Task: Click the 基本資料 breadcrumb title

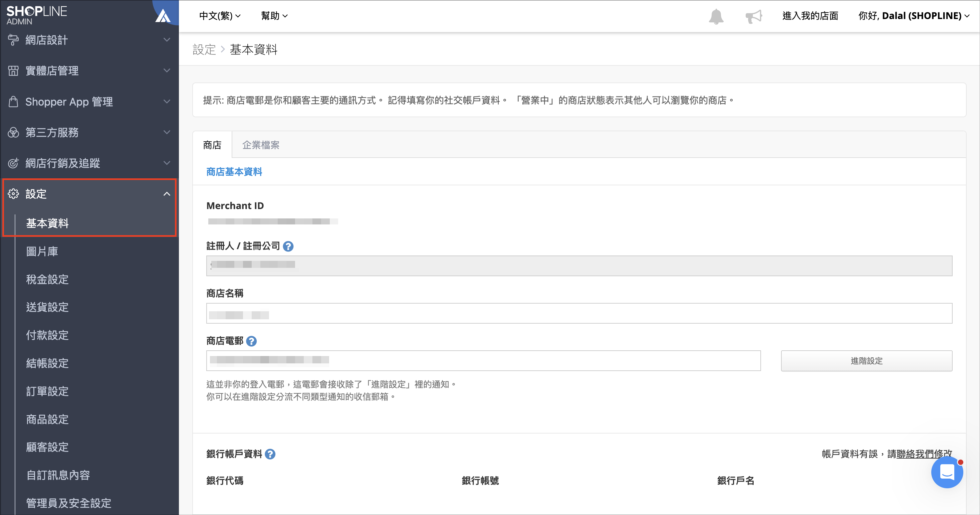Action: pos(253,50)
